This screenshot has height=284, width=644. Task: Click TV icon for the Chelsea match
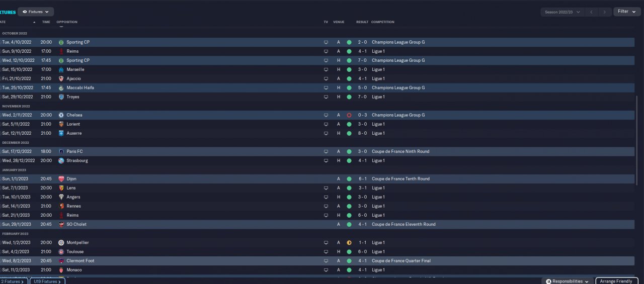[326, 115]
